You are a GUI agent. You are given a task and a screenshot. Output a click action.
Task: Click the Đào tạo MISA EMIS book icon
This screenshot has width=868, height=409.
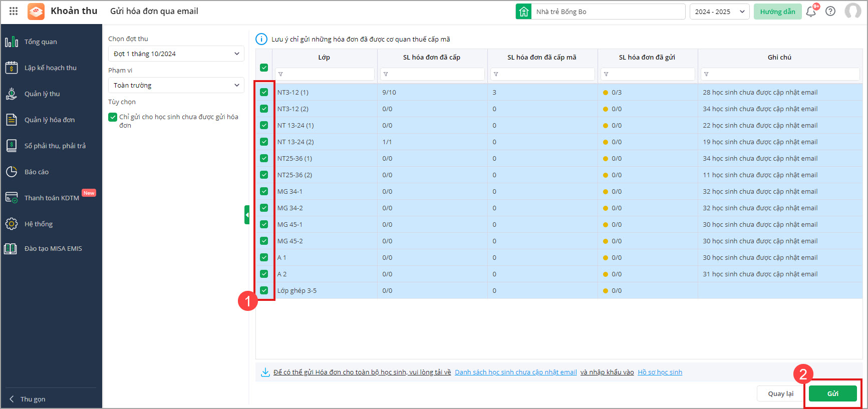(x=11, y=248)
